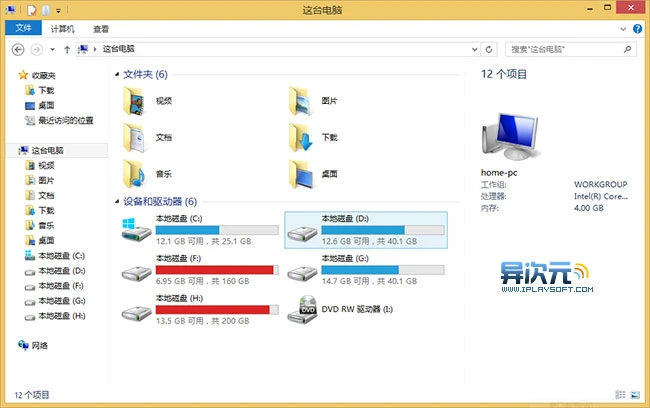
Task: Select 最近访问的位置 in sidebar
Action: tap(66, 120)
